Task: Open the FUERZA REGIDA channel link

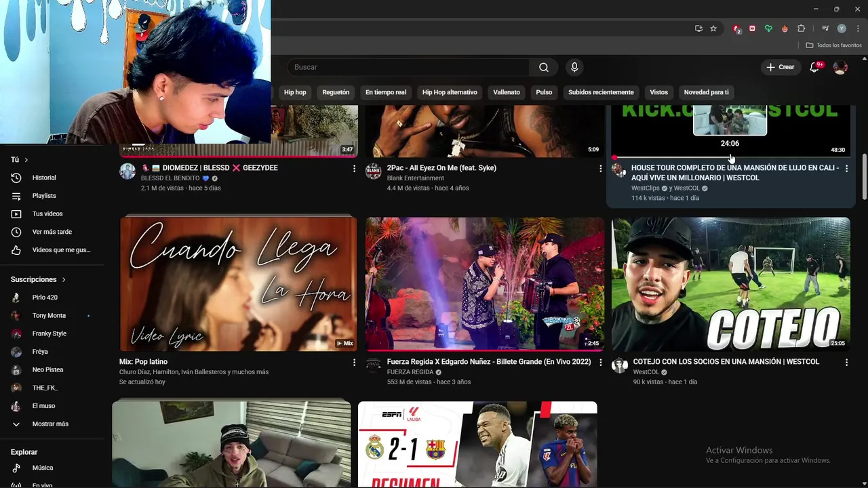Action: (x=410, y=372)
